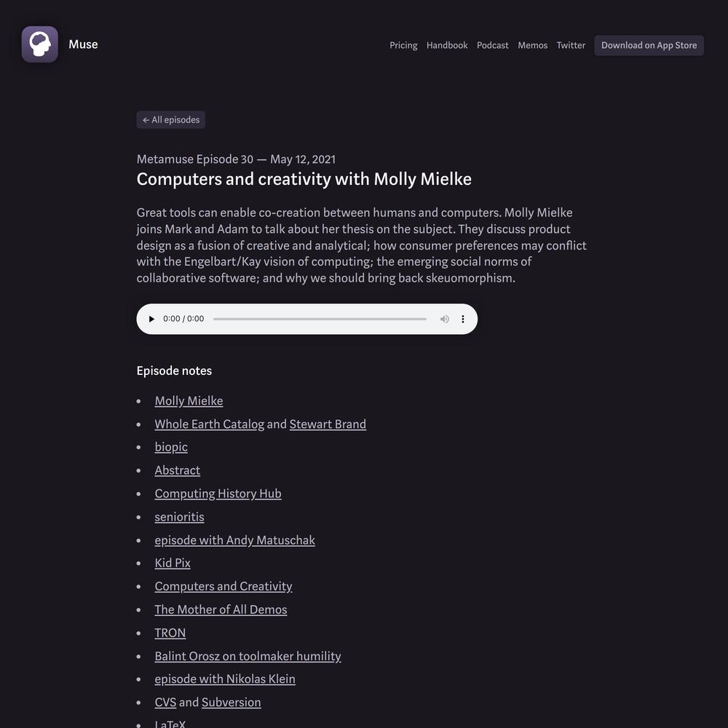Image resolution: width=728 pixels, height=728 pixels.
Task: Open the audio player more options menu
Action: [x=462, y=319]
